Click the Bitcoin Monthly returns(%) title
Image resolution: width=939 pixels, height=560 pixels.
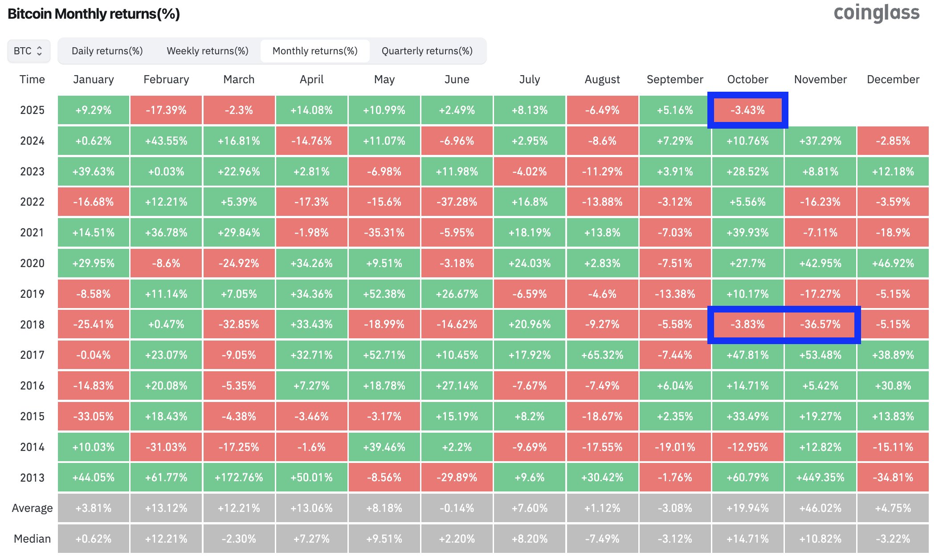click(x=94, y=14)
